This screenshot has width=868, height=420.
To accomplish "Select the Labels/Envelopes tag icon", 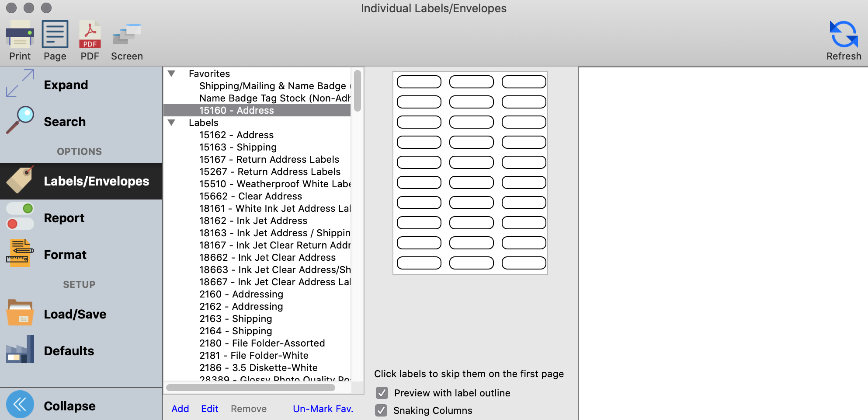I will click(20, 179).
